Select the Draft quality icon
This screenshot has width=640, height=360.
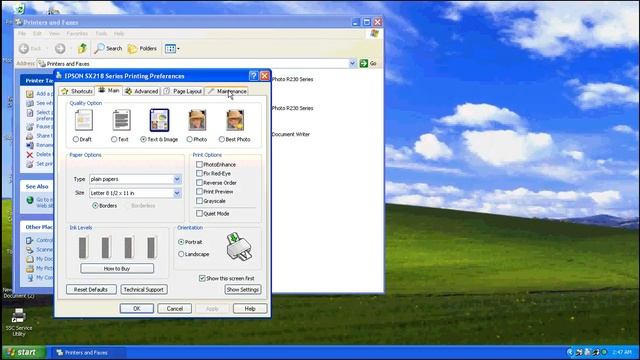point(83,120)
